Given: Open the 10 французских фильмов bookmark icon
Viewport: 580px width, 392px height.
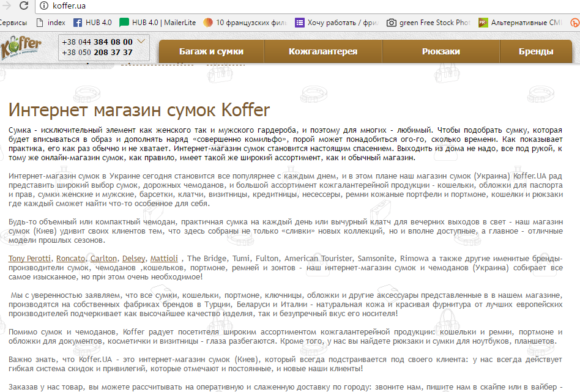Looking at the screenshot, I should [208, 23].
